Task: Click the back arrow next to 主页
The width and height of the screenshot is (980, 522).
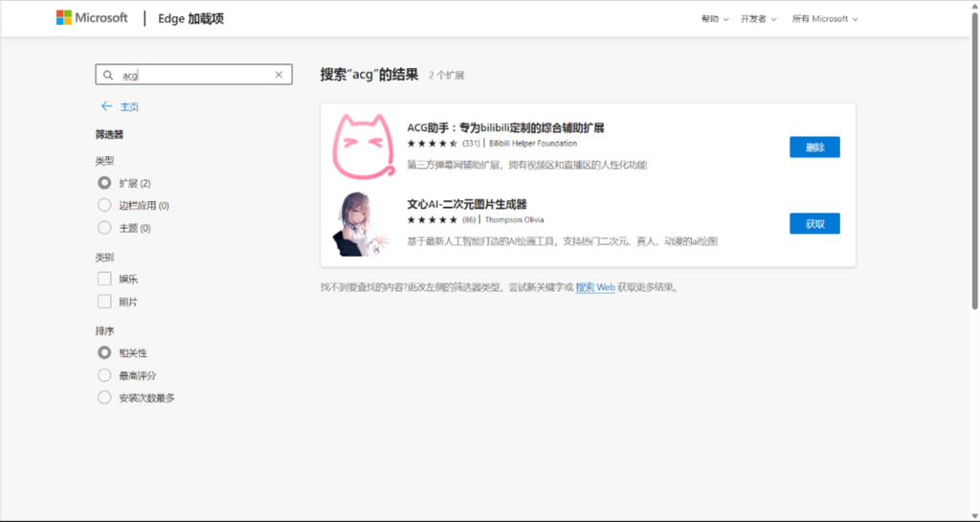Action: 106,106
